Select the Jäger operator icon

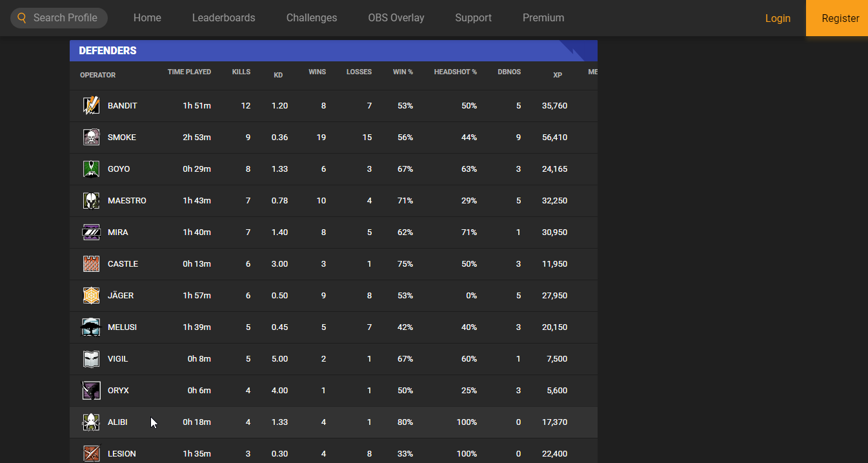(91, 295)
